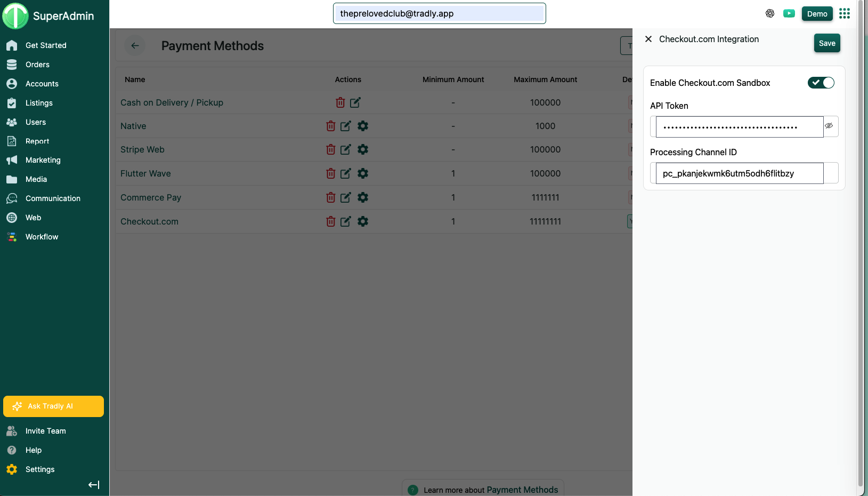Close the Checkout.com Integration panel
The height and width of the screenshot is (496, 868).
point(648,39)
